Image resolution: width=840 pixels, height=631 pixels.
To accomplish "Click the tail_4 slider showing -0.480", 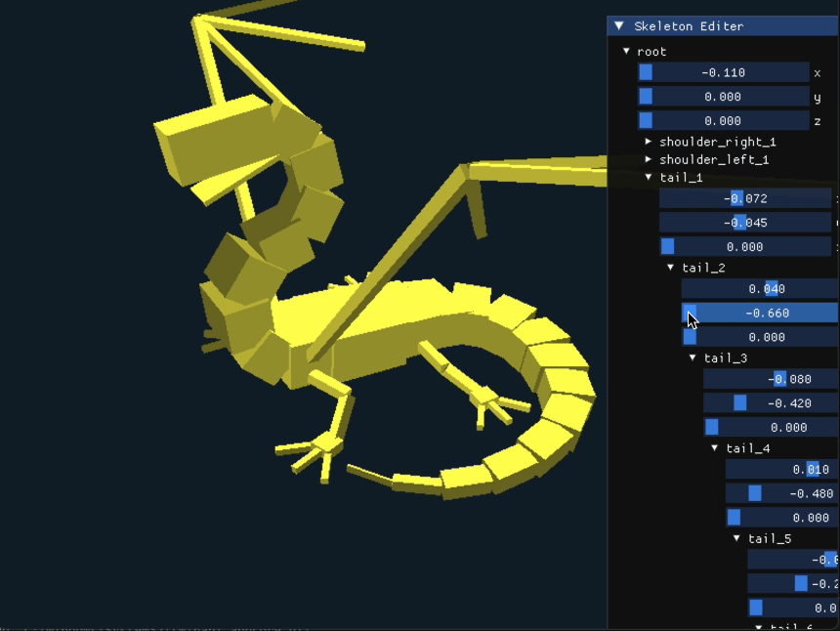I will click(x=781, y=493).
